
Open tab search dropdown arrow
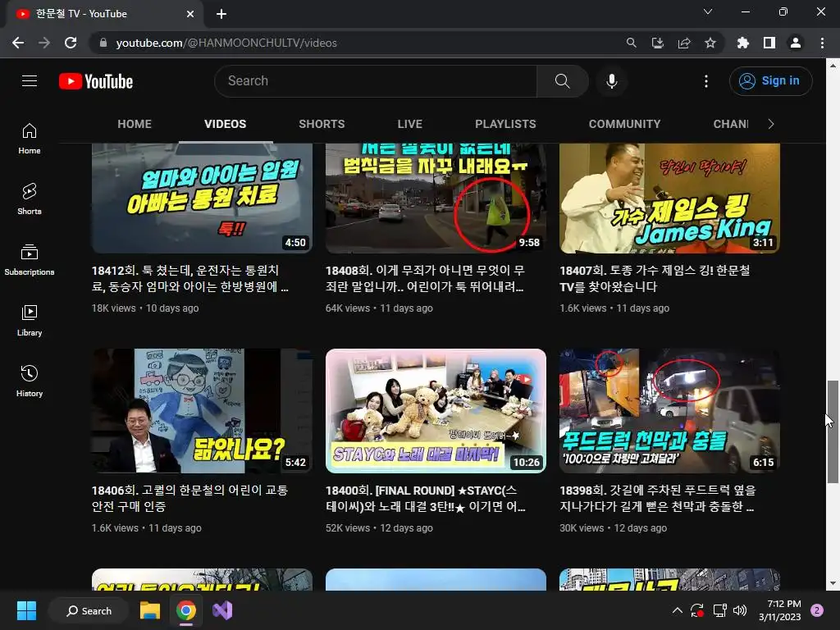click(708, 11)
